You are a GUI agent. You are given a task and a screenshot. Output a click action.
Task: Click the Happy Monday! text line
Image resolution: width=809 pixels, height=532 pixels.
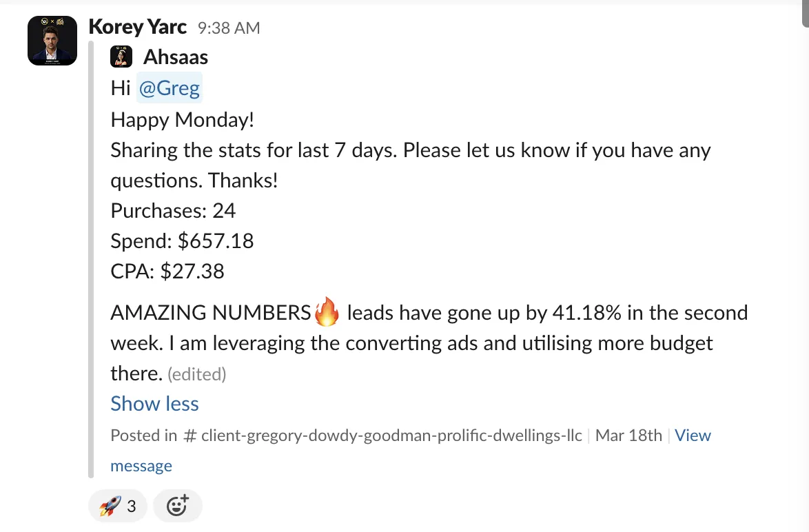pyautogui.click(x=182, y=120)
